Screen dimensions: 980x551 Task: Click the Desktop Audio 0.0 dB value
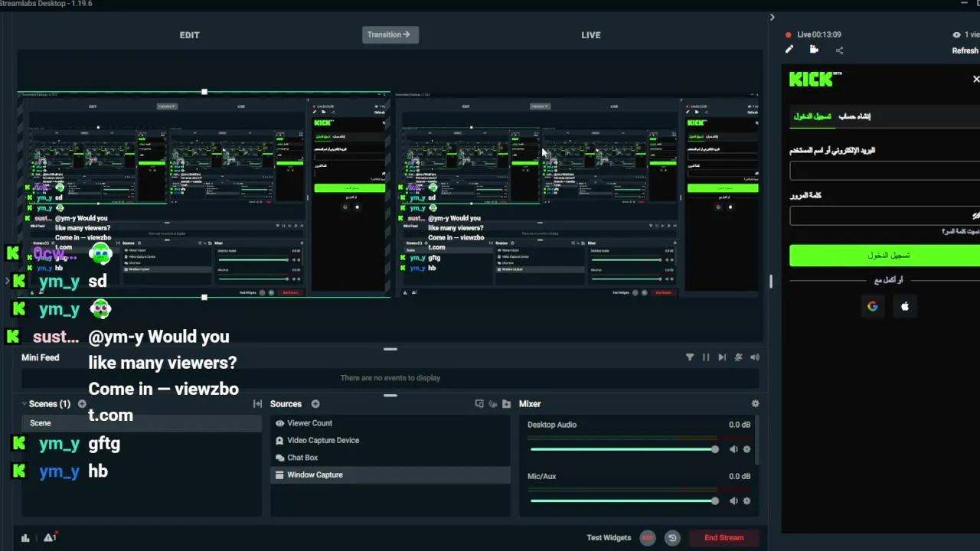pos(739,425)
